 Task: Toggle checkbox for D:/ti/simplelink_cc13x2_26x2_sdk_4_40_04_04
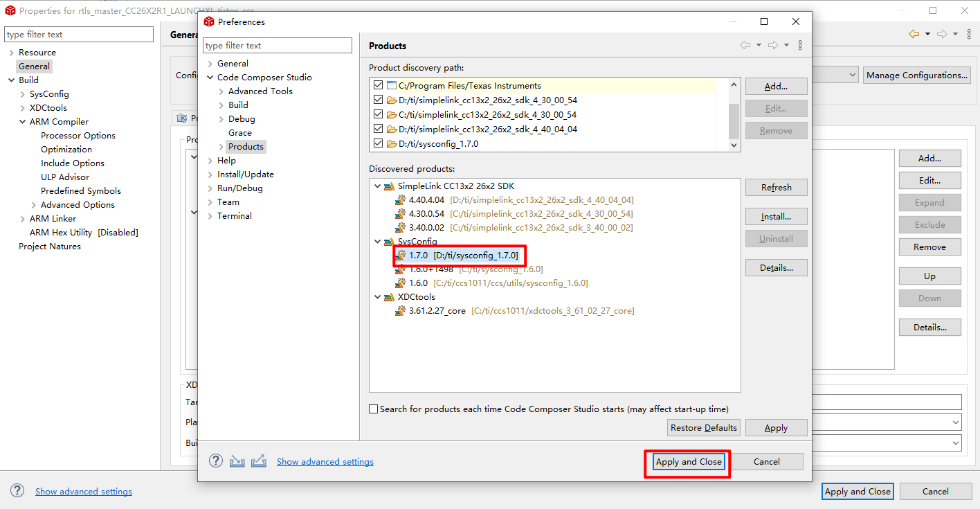point(378,129)
